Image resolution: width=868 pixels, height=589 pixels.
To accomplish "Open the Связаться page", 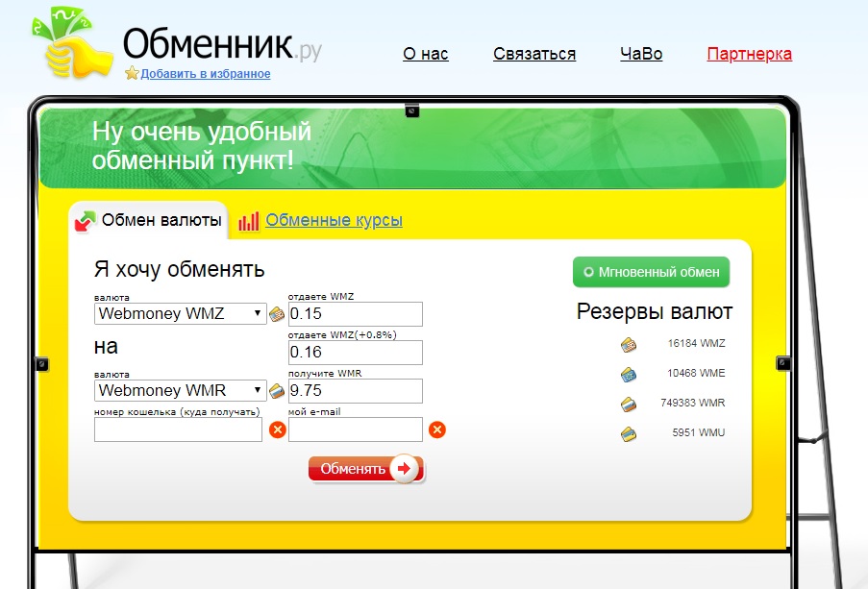I will point(534,54).
